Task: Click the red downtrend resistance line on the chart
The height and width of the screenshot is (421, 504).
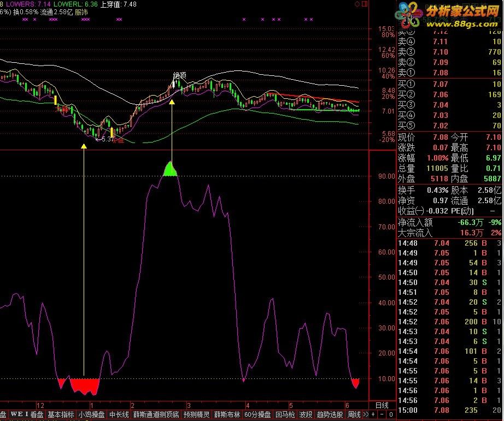Action: point(313,97)
